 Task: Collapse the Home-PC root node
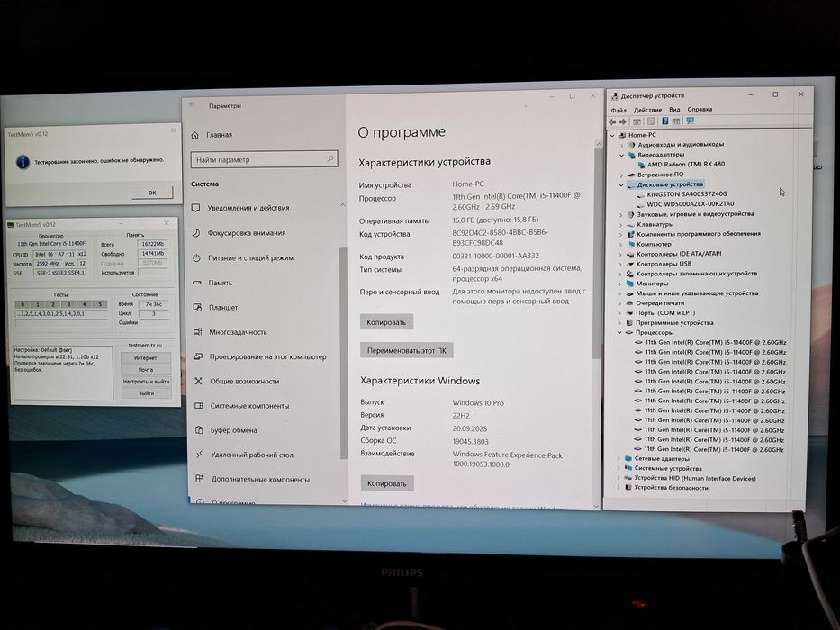point(613,135)
